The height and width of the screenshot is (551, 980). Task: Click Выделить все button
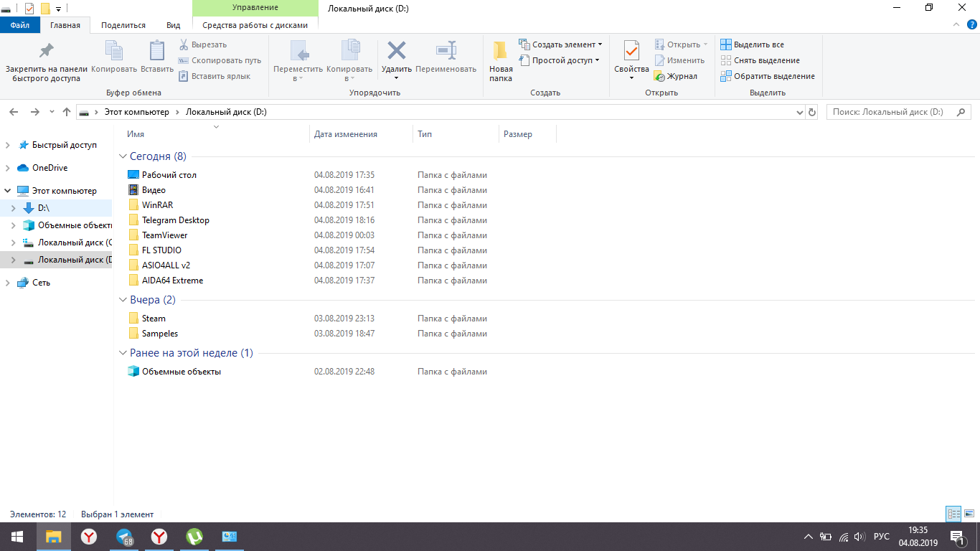[753, 44]
